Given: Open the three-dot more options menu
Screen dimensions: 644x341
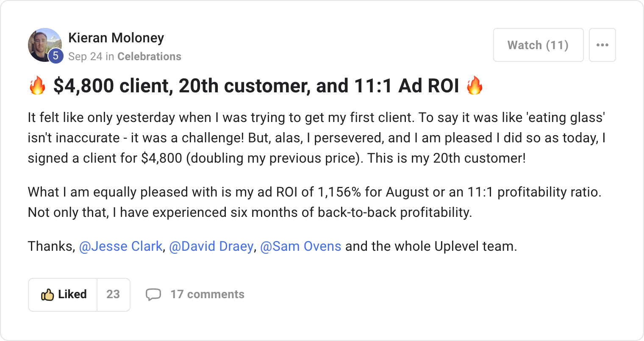Looking at the screenshot, I should (602, 45).
